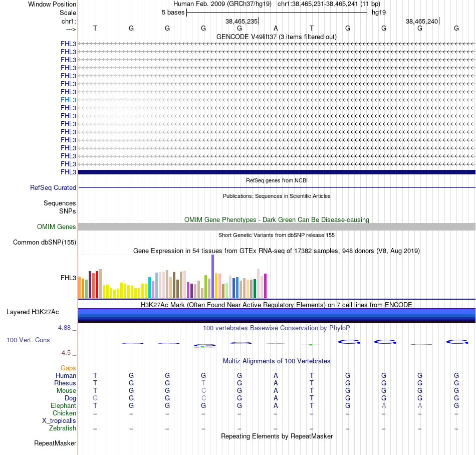Open the Publications: Sequences in Scientific Articles title
Image resolution: width=476 pixels, height=455 pixels.
coord(277,196)
